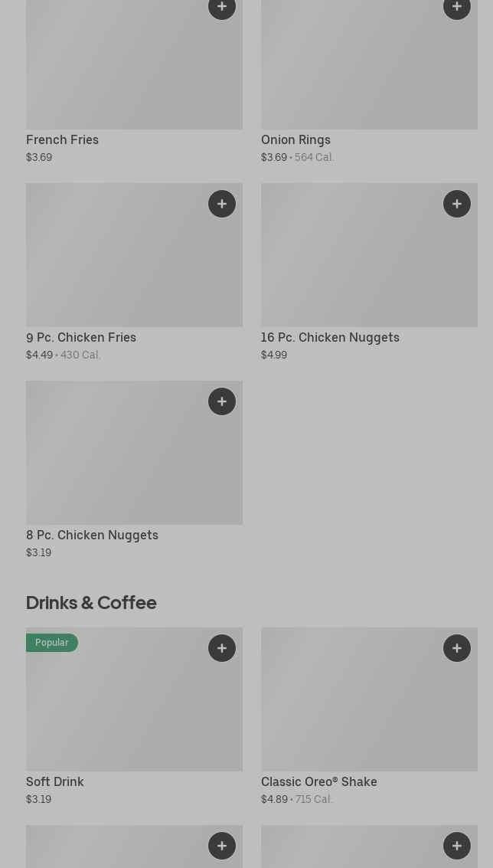Screen dimensions: 493x868
Task: Open 9 Pc. Chicken Fries item name
Action: coord(81,338)
